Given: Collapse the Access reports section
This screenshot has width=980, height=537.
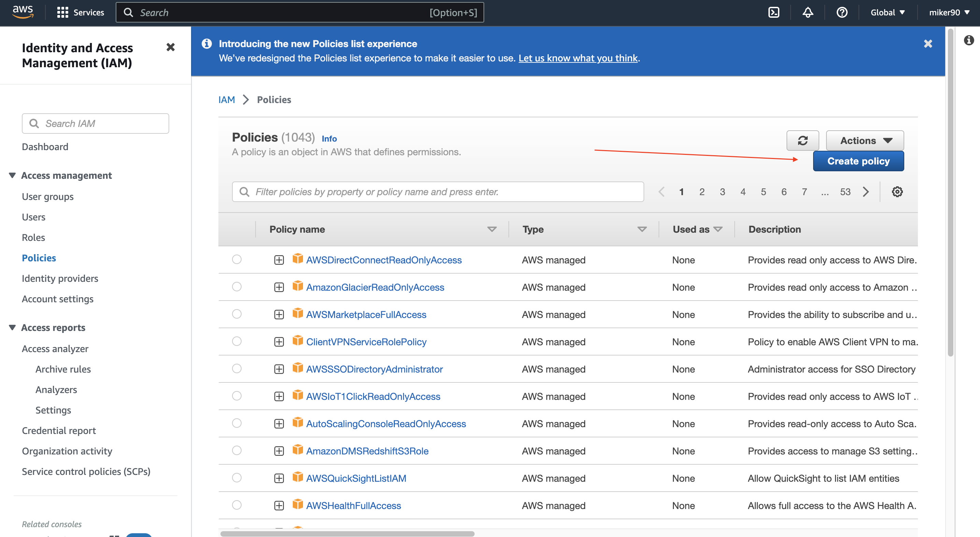Looking at the screenshot, I should pyautogui.click(x=12, y=328).
